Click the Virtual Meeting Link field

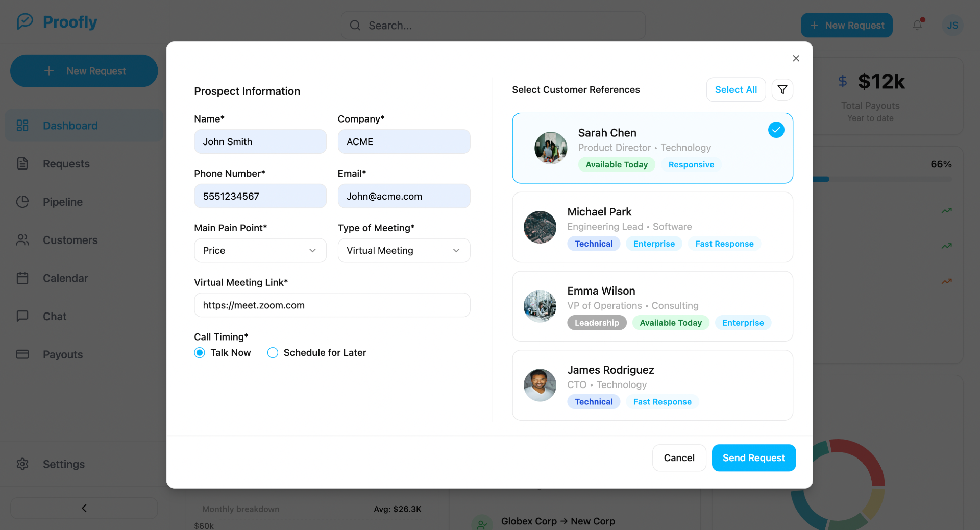click(332, 305)
